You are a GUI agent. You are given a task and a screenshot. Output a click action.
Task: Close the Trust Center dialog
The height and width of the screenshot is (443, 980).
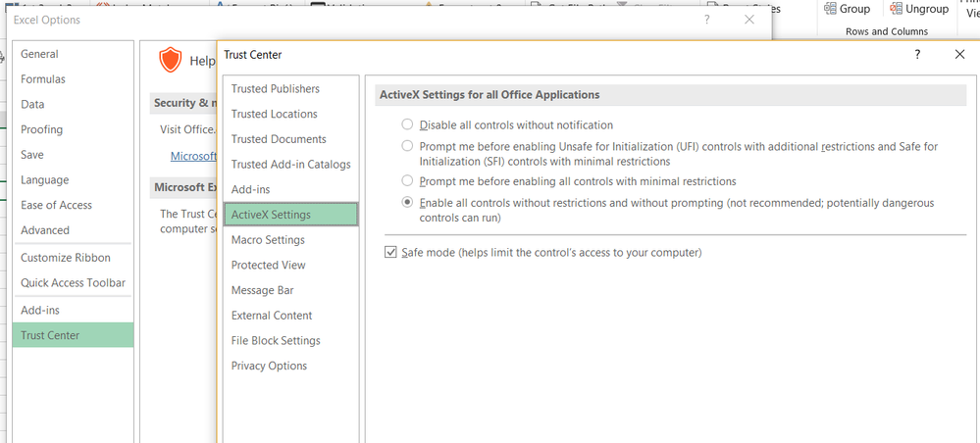coord(960,54)
